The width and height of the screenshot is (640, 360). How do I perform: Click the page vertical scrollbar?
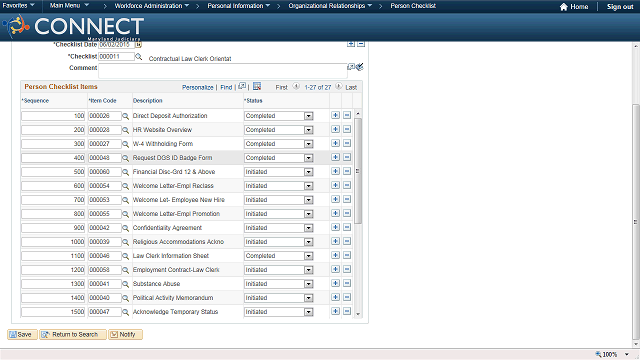coord(636,222)
